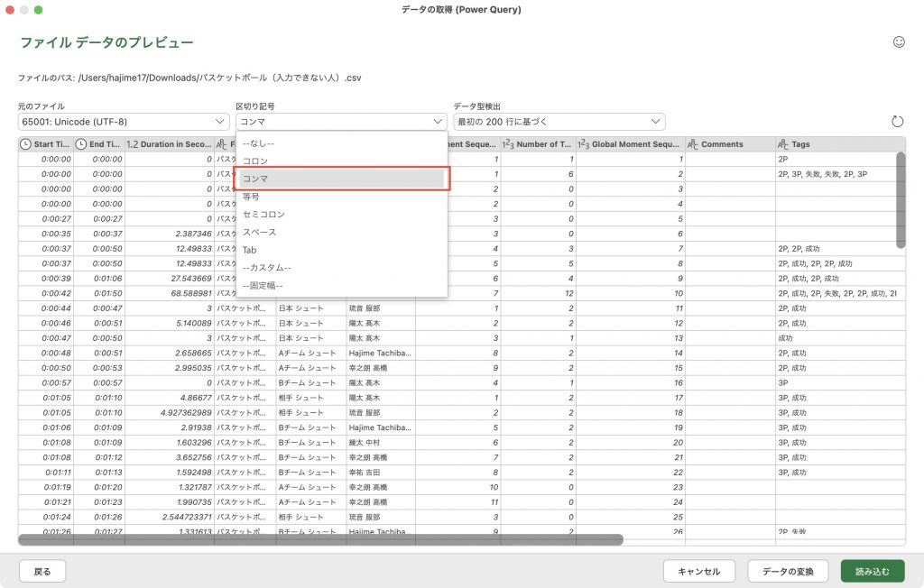Click Global Moment Sequence number type icon
Image resolution: width=924 pixels, height=588 pixels.
(584, 144)
